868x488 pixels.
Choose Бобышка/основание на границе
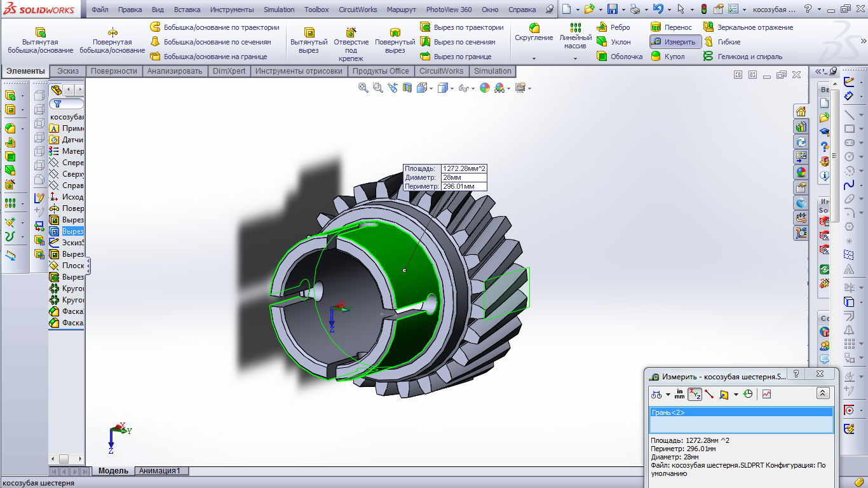click(208, 57)
